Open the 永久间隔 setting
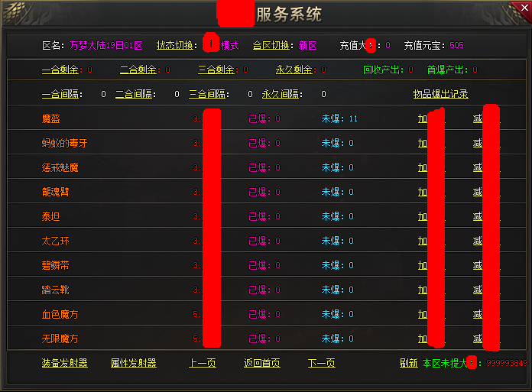532x392 pixels. click(x=281, y=95)
